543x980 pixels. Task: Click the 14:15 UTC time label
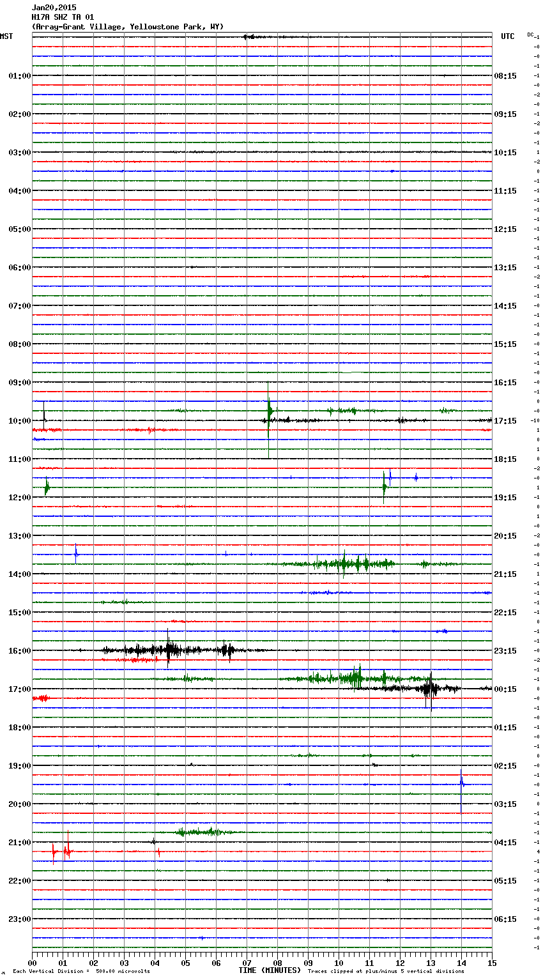click(505, 306)
